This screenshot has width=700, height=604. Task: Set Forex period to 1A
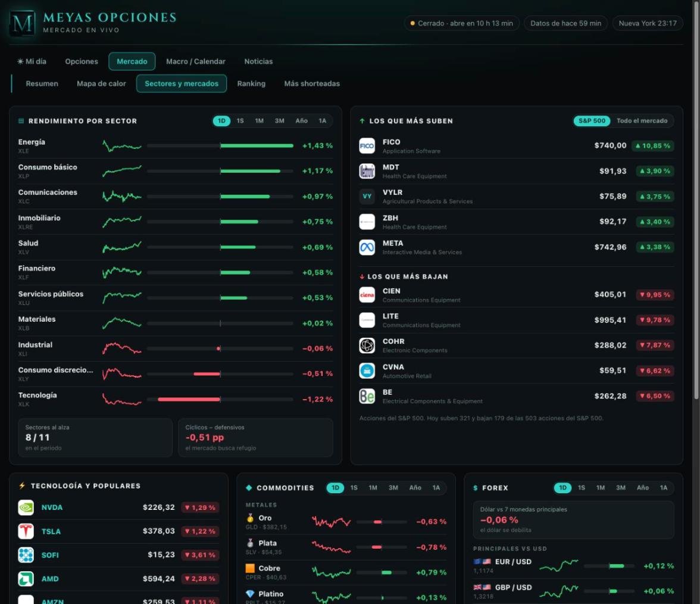[x=664, y=488]
